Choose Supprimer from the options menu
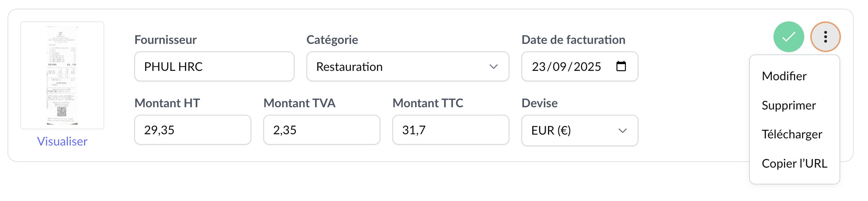The height and width of the screenshot is (201, 868). tap(788, 105)
